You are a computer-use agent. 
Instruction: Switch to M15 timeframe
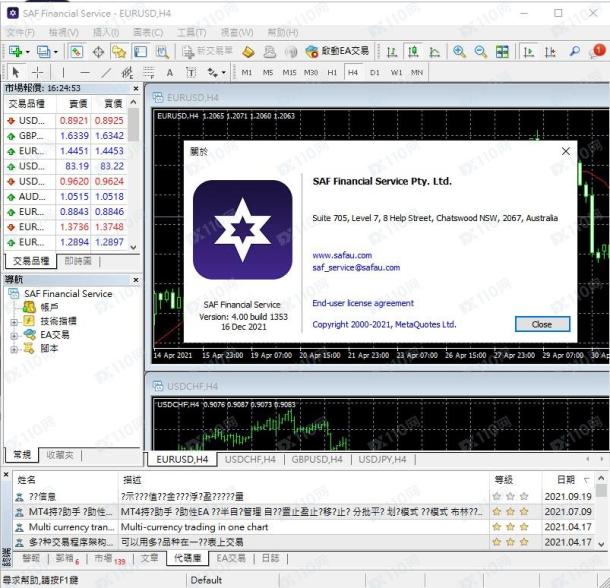(x=289, y=72)
